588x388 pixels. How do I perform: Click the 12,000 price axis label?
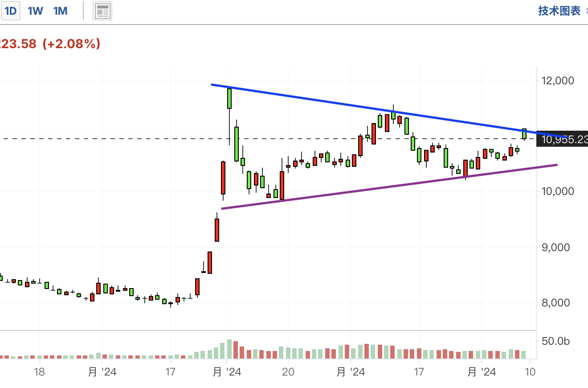pyautogui.click(x=558, y=81)
